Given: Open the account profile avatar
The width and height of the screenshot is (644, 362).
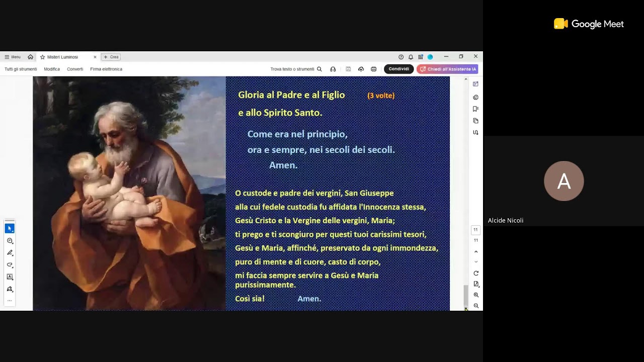Looking at the screenshot, I should coord(430,57).
